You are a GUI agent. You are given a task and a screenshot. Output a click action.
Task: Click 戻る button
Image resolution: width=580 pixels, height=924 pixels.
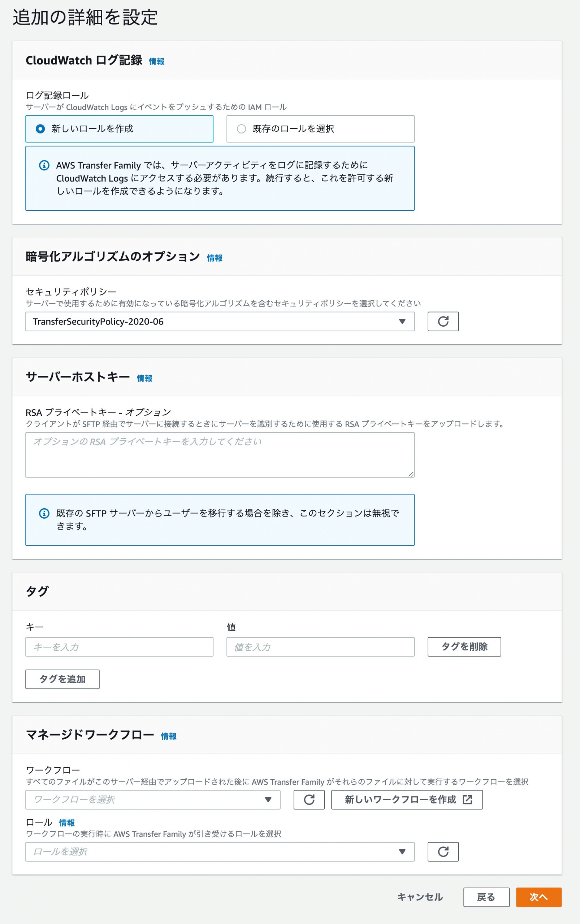point(486,897)
